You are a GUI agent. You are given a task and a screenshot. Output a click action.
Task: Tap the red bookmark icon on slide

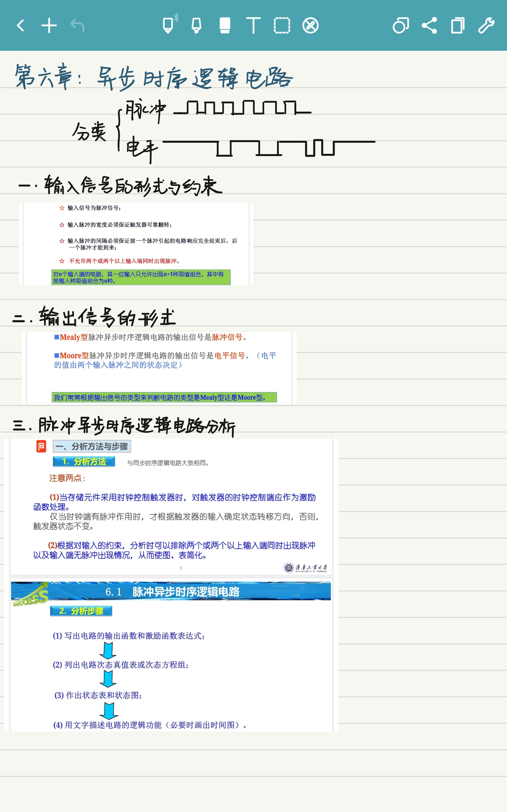click(x=41, y=447)
